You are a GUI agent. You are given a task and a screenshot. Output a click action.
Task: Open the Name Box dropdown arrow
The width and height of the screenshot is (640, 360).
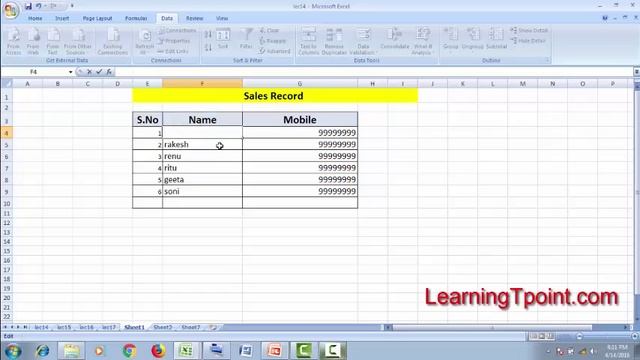[71, 72]
